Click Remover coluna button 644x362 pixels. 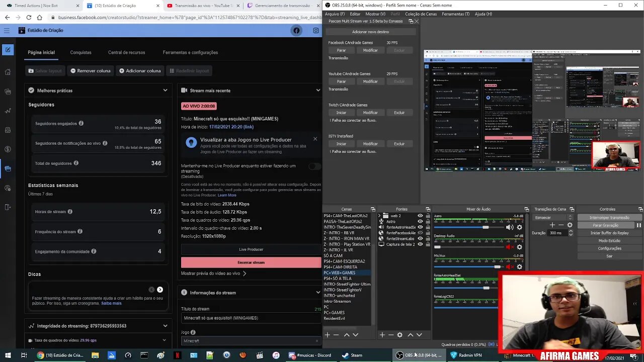coord(91,71)
